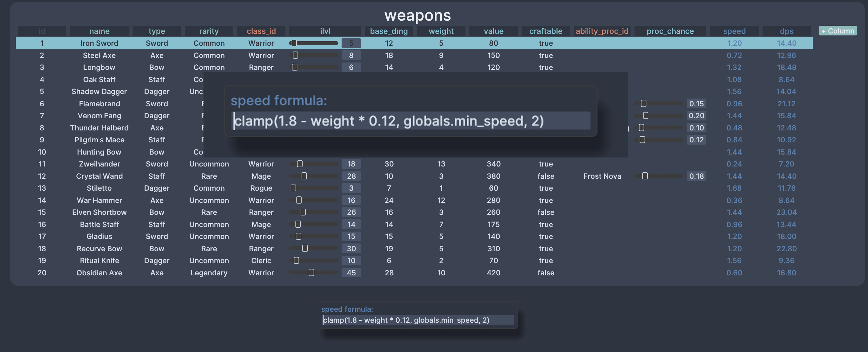Image resolution: width=868 pixels, height=352 pixels.
Task: Click the proc_chance value box showing 0.18
Action: (696, 176)
